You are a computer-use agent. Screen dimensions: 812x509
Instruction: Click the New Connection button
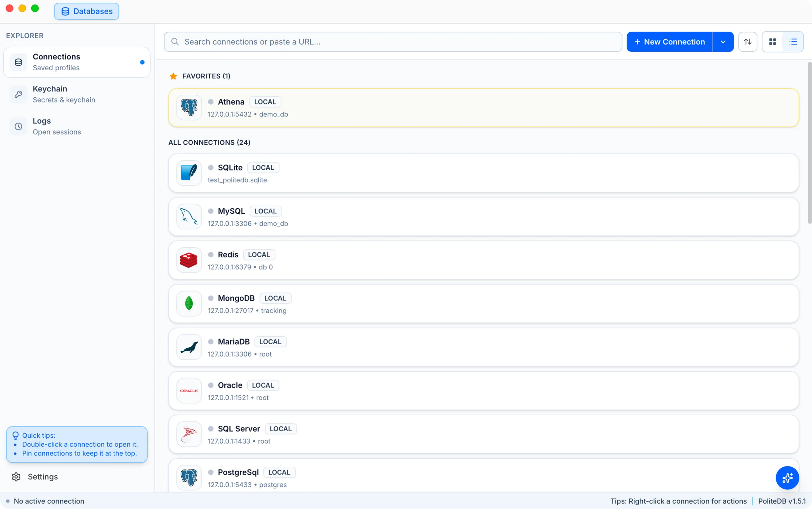pos(670,42)
